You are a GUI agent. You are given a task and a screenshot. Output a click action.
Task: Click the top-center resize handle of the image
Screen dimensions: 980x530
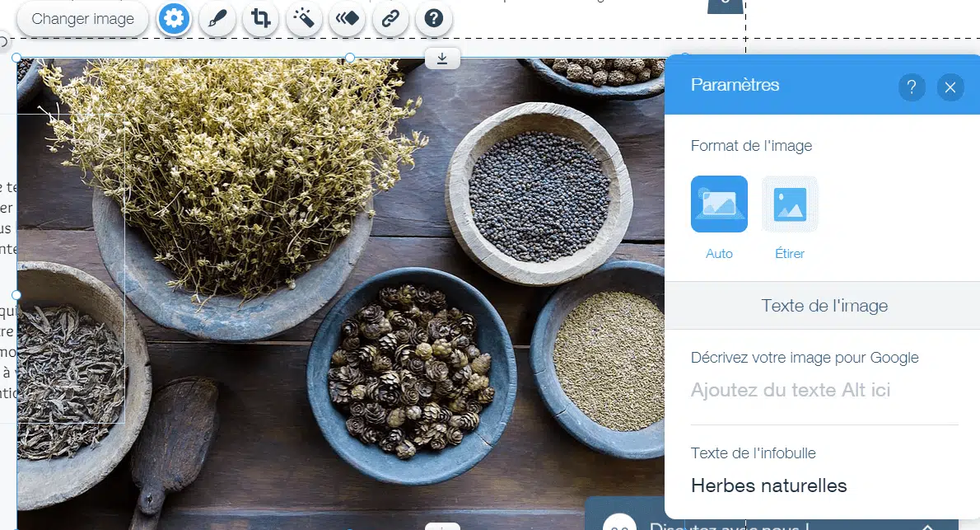[350, 58]
